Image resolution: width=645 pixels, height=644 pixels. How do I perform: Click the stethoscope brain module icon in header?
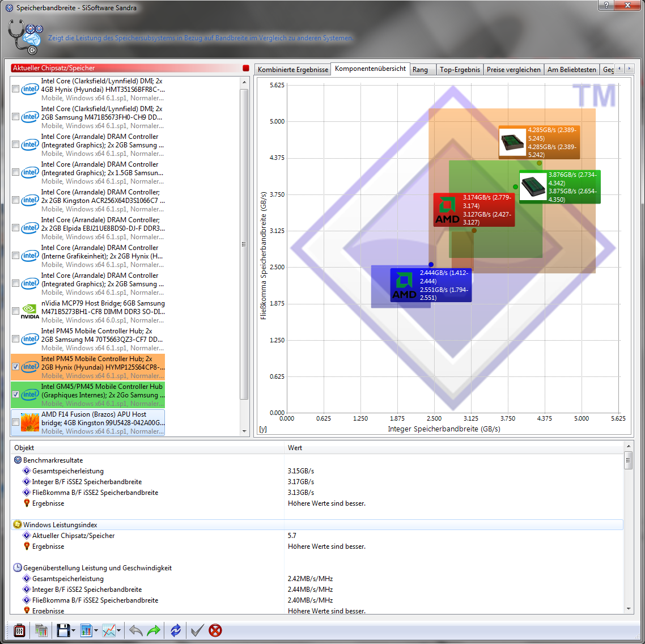(x=25, y=38)
